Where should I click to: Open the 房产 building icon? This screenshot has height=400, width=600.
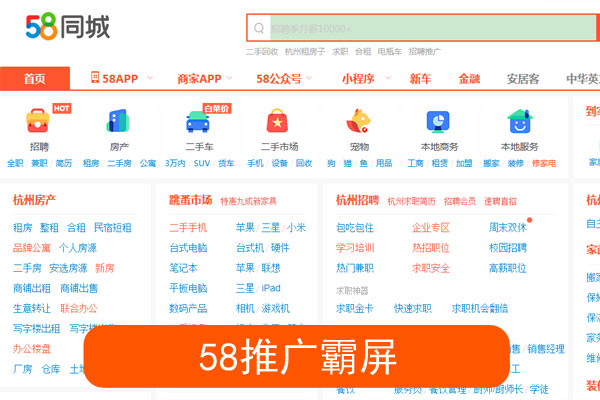coord(118,121)
